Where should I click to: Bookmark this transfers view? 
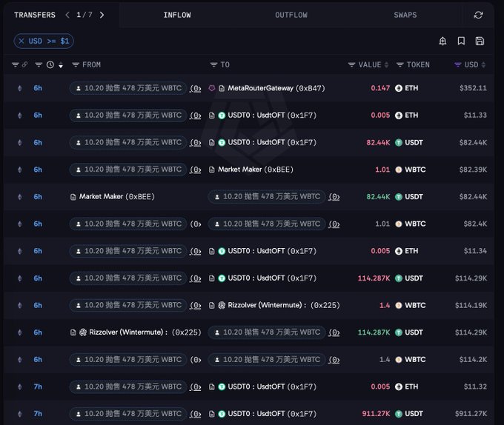[x=461, y=41]
